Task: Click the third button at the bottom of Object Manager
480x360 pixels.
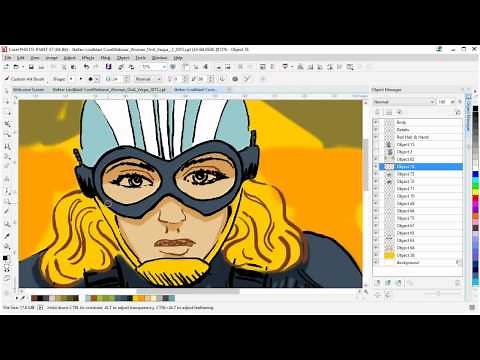Action: coord(398,283)
